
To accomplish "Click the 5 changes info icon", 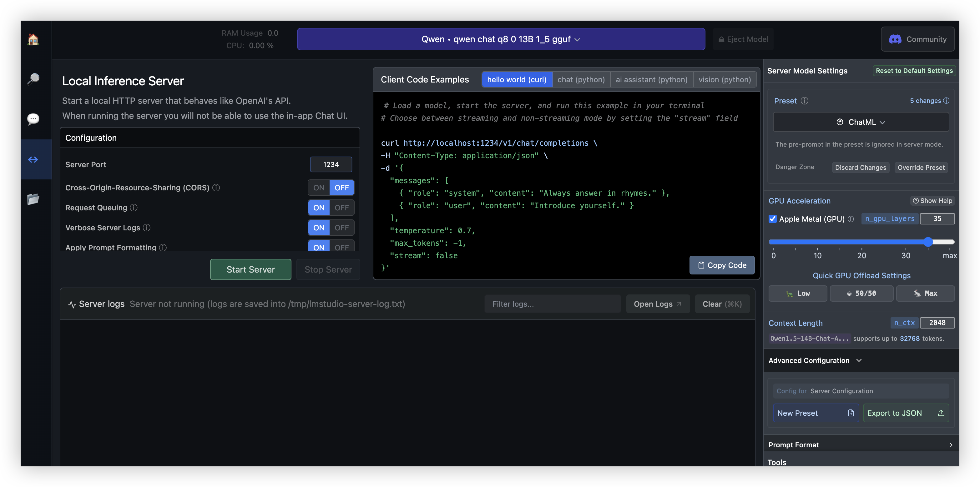I will point(946,100).
